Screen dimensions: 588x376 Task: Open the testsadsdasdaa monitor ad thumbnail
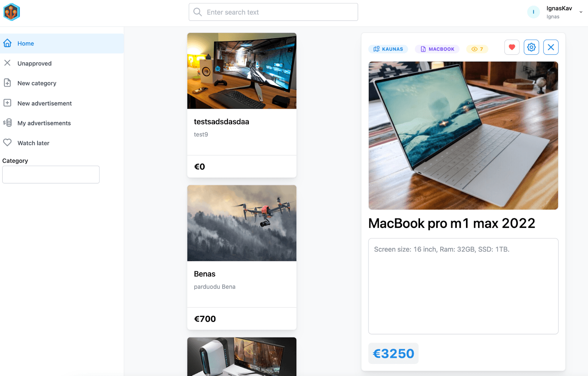242,71
